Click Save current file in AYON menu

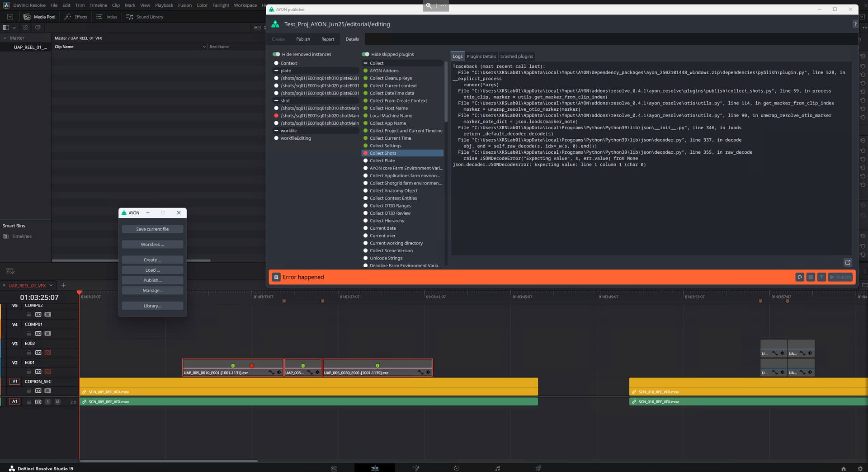152,229
